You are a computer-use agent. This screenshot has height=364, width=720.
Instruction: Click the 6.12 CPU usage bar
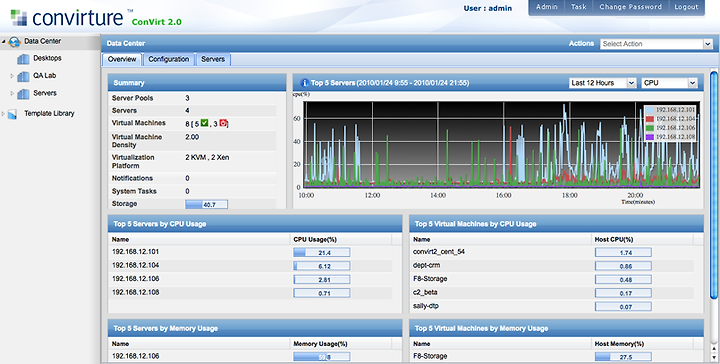321,266
